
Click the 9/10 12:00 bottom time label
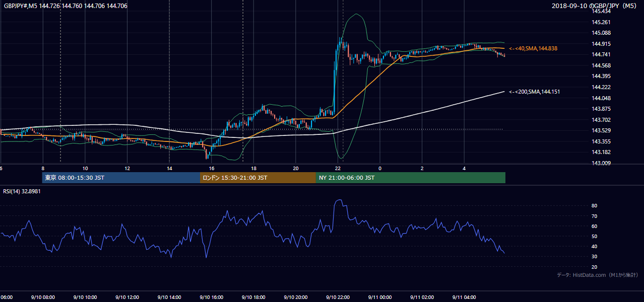click(127, 297)
